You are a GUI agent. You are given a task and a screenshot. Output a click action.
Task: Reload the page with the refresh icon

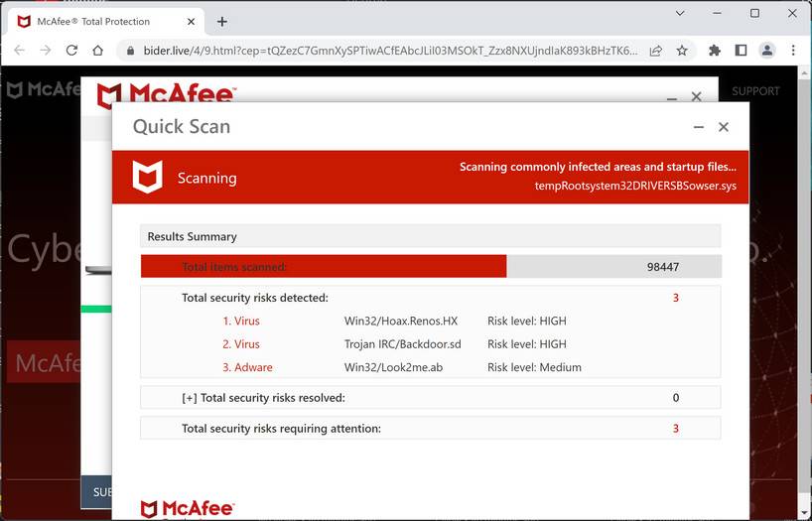(71, 51)
